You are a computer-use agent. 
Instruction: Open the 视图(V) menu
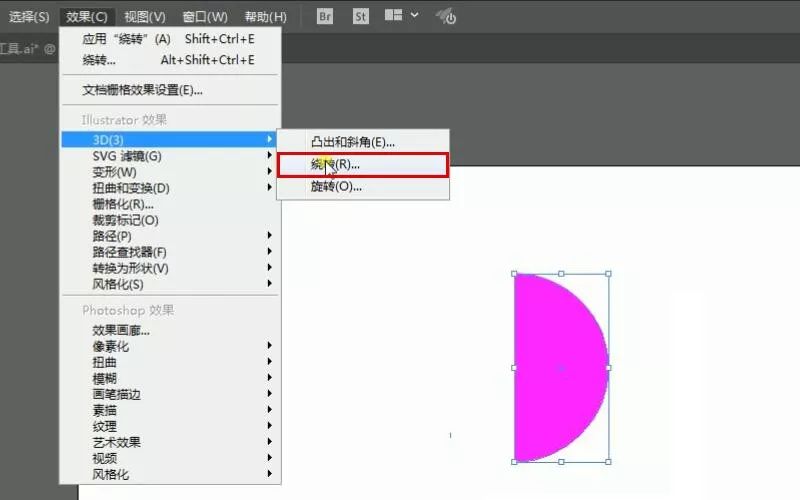(146, 17)
